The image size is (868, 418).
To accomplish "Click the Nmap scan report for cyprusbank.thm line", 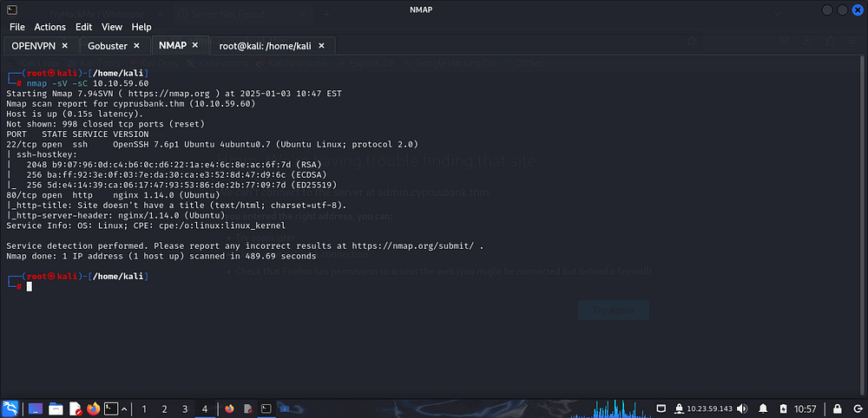I will [131, 103].
